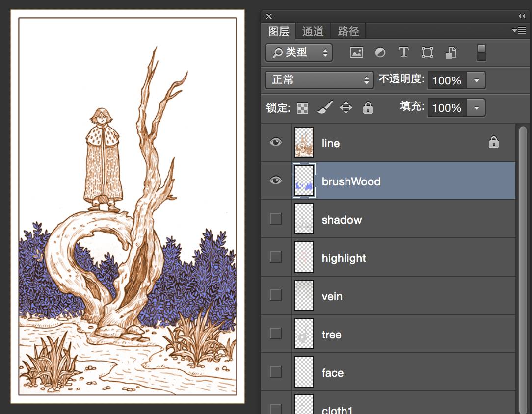This screenshot has height=414, width=532.
Task: Click the fill 100% value field
Action: [448, 108]
